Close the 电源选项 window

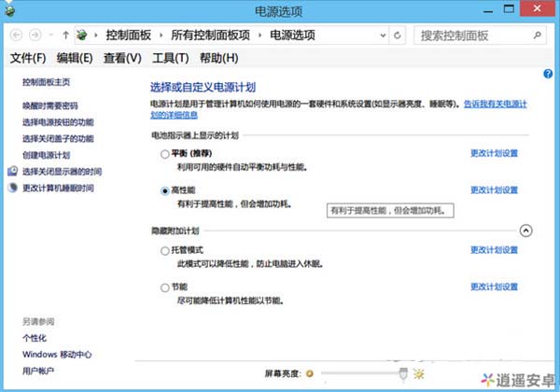(538, 8)
